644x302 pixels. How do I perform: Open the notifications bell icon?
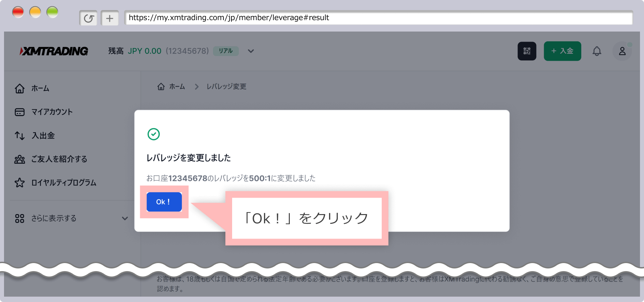coord(597,51)
